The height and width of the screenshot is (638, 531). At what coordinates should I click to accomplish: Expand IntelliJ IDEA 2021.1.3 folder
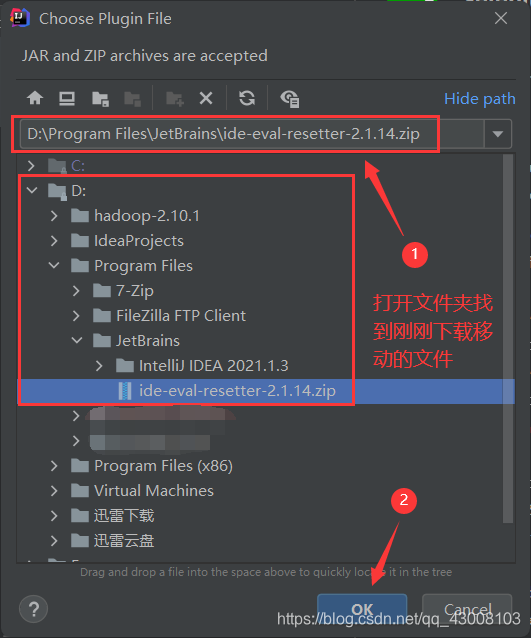click(x=99, y=365)
